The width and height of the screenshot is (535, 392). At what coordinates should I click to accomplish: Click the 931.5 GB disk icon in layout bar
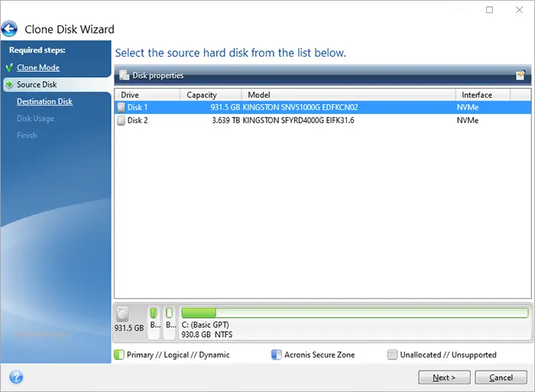[122, 314]
